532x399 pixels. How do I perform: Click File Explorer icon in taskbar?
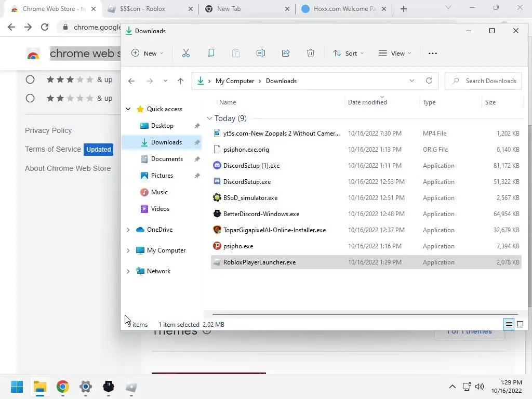(39, 387)
